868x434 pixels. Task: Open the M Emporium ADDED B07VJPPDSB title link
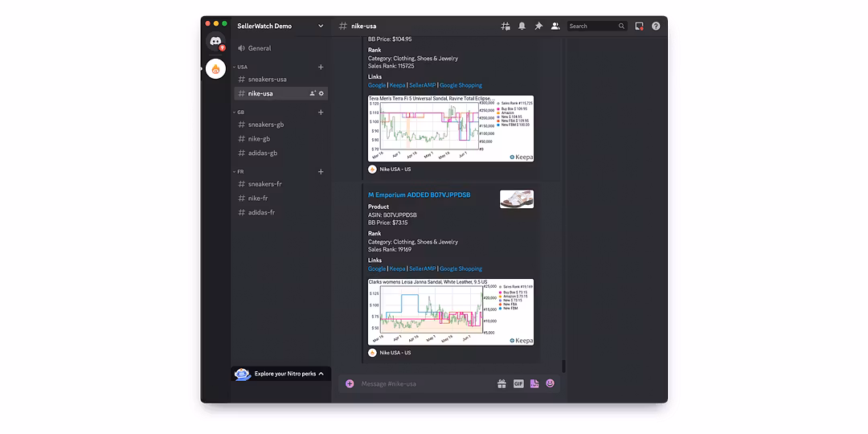pyautogui.click(x=419, y=195)
